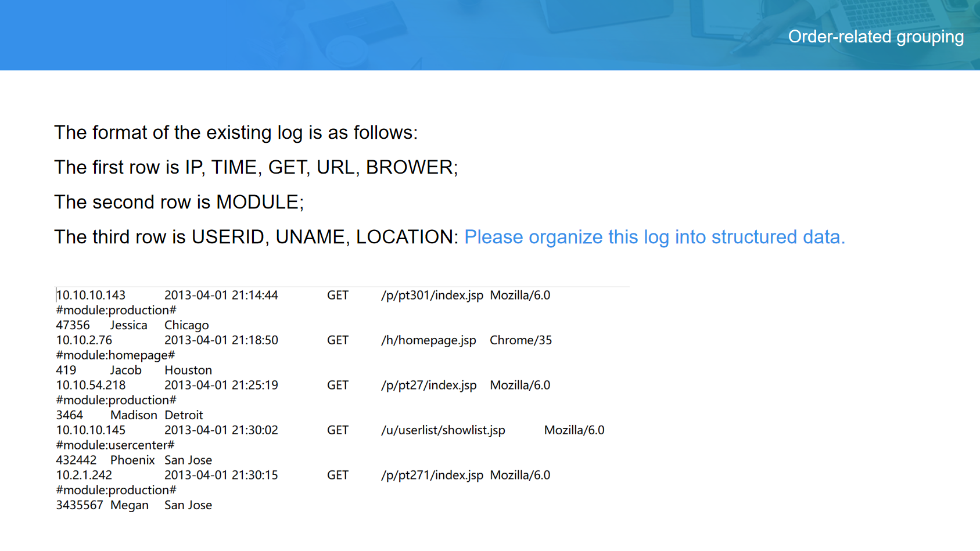The height and width of the screenshot is (551, 980).
Task: Click the IP address 10.10.54.218
Action: pyautogui.click(x=91, y=385)
